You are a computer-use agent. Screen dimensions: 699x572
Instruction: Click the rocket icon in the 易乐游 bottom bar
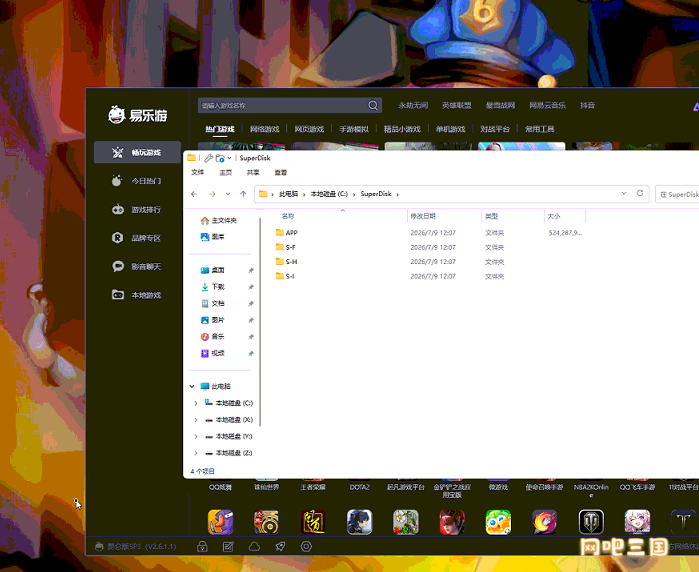(x=280, y=547)
